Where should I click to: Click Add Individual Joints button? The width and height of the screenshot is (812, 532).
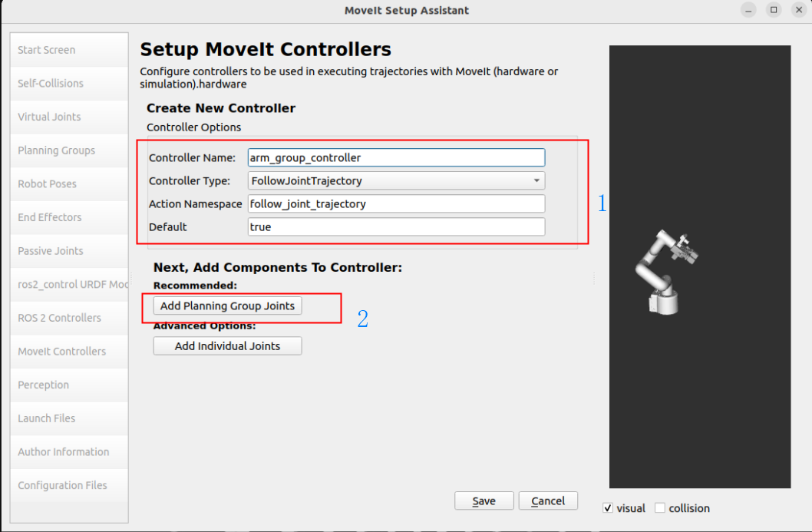click(227, 346)
